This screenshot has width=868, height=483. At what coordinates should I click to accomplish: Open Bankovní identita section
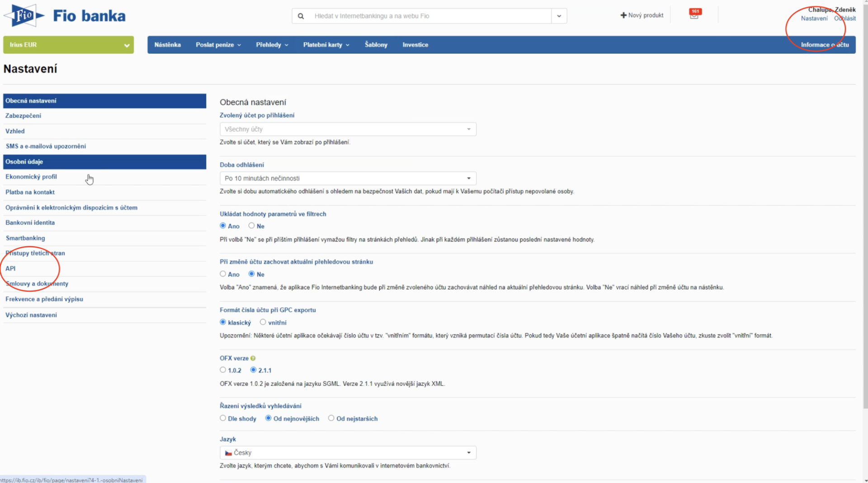(104, 223)
